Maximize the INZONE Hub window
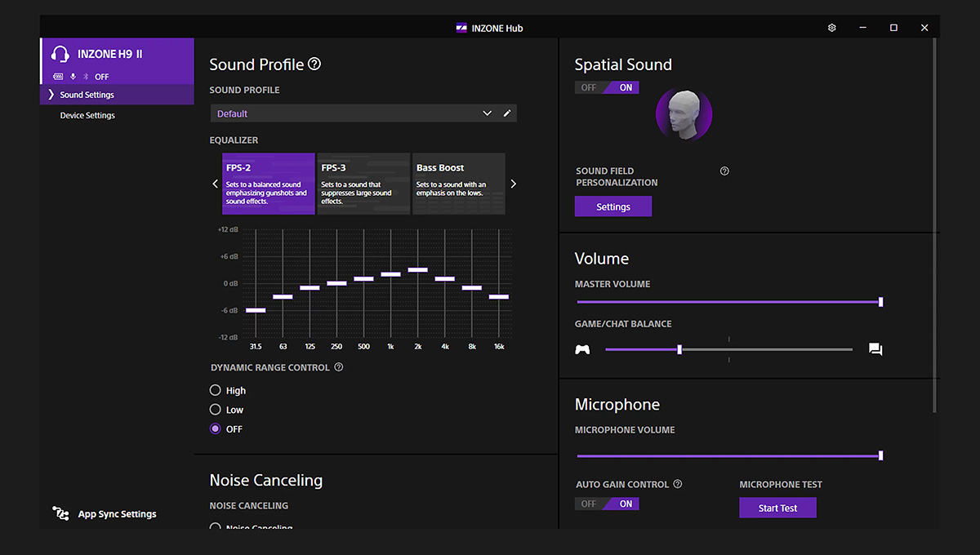Image resolution: width=980 pixels, height=555 pixels. click(893, 28)
